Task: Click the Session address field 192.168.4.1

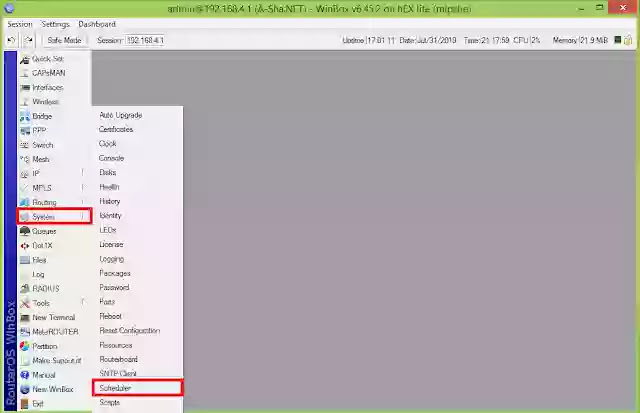Action: (x=145, y=40)
